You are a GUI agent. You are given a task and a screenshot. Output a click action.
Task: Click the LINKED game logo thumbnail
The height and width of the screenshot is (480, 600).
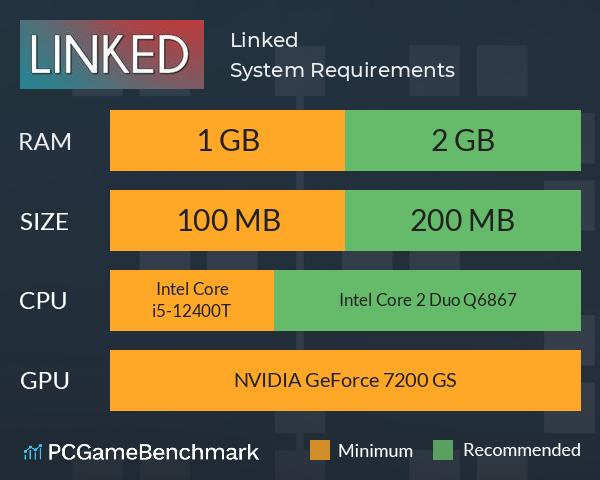click(x=112, y=54)
